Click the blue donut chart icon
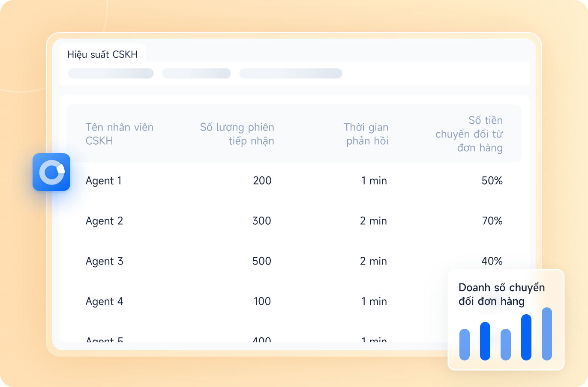This screenshot has width=588, height=387. pos(51,172)
